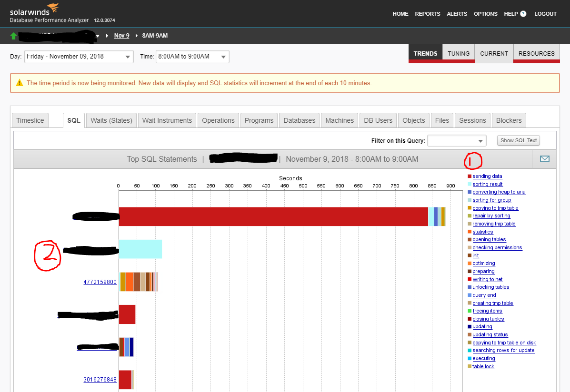
Task: Click the top red sending data bar
Action: (x=273, y=216)
